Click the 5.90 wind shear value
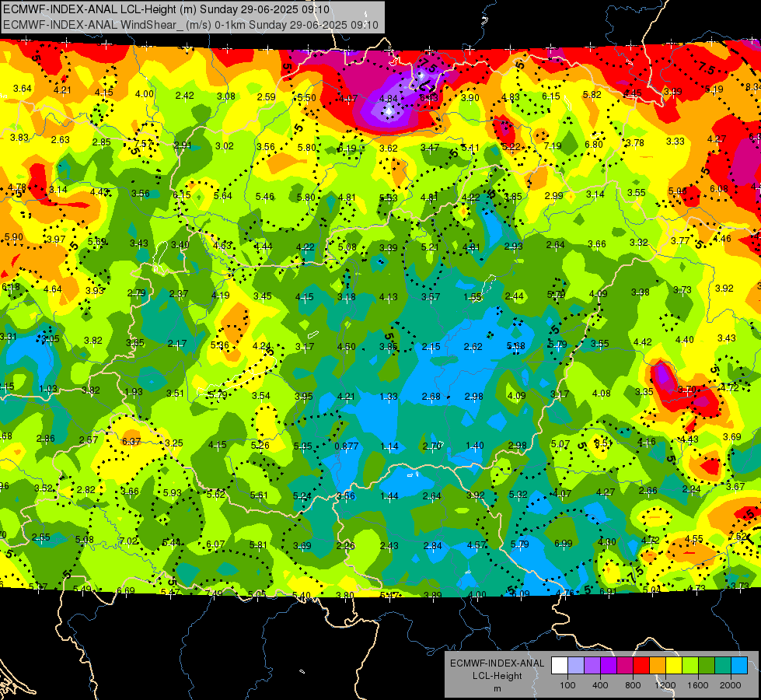761x700 pixels. (13, 237)
